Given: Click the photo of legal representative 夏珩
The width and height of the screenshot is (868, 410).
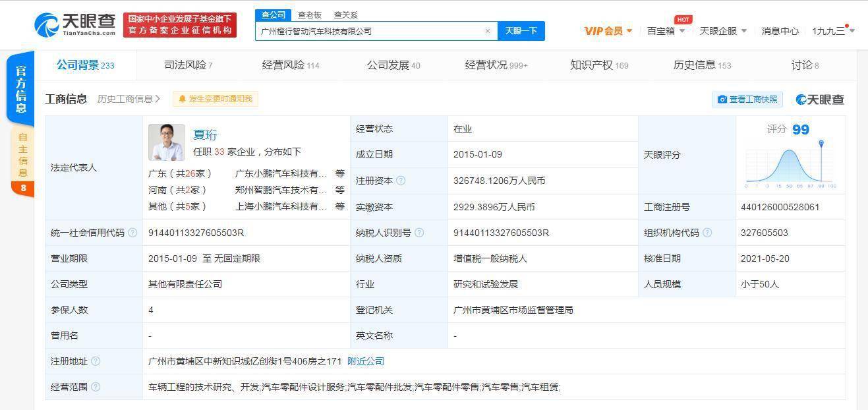Looking at the screenshot, I should (x=167, y=142).
